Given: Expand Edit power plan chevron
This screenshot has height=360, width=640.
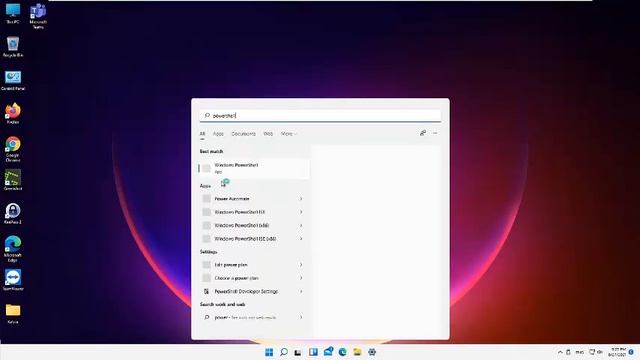Looking at the screenshot, I should coord(301,265).
